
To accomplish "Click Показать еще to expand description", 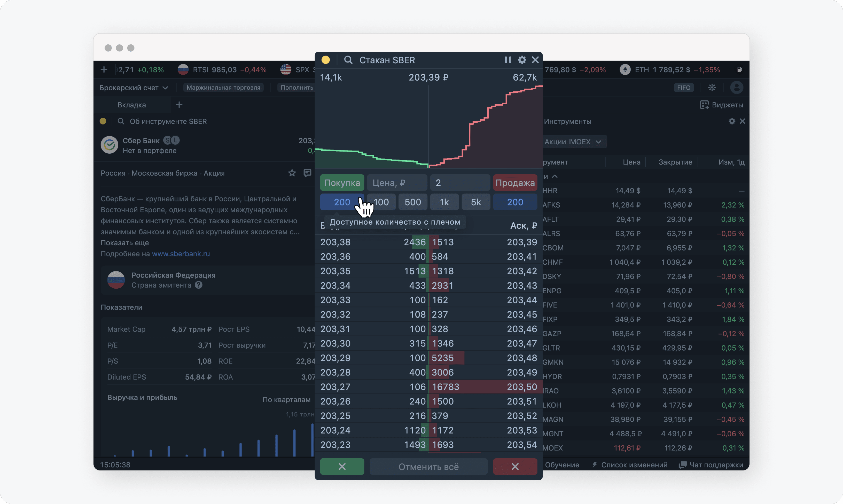I will (x=125, y=243).
